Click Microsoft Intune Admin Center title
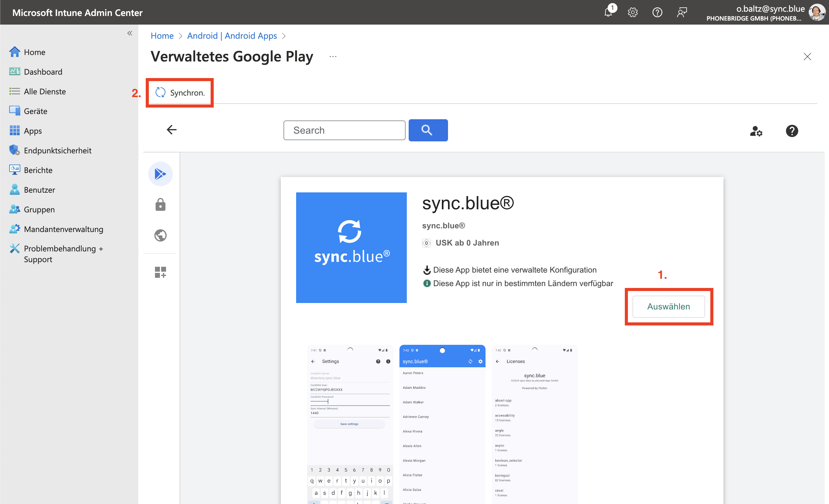 point(77,12)
